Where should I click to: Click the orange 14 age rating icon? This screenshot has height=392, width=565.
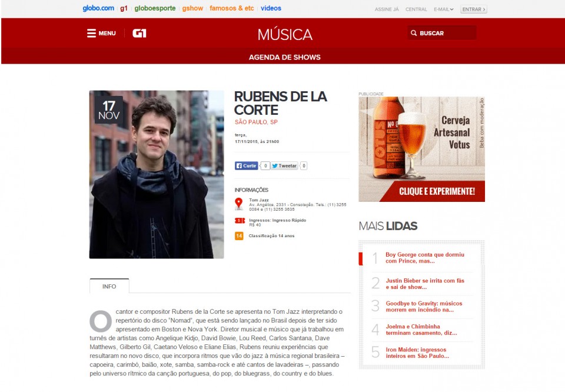tap(239, 236)
